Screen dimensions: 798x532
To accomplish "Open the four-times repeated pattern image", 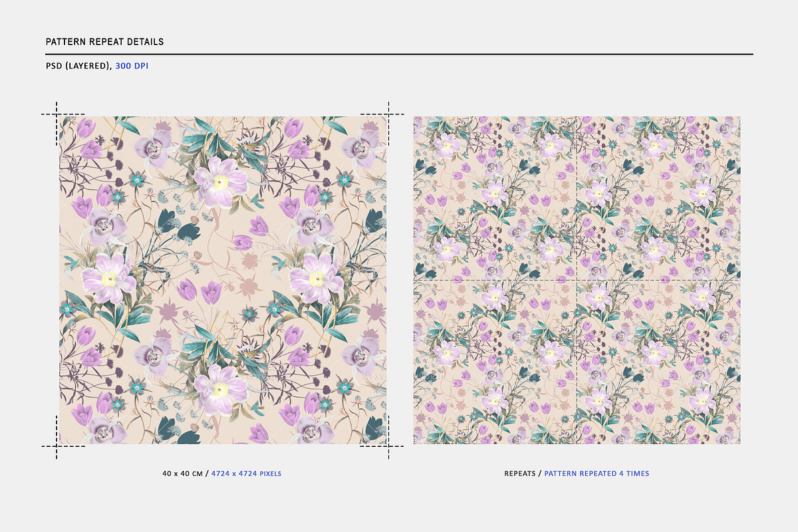I will pyautogui.click(x=577, y=281).
